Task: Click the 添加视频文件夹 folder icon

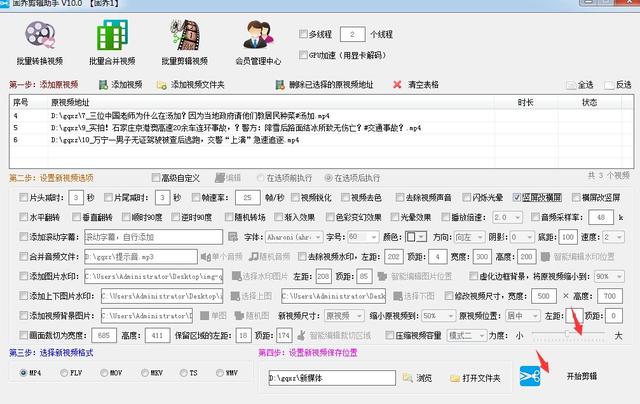Action: 162,85
